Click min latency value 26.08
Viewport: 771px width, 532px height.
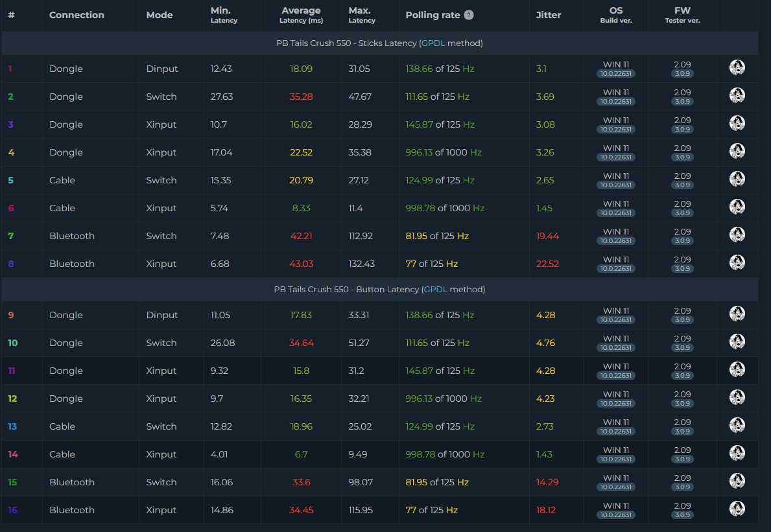[x=223, y=343]
